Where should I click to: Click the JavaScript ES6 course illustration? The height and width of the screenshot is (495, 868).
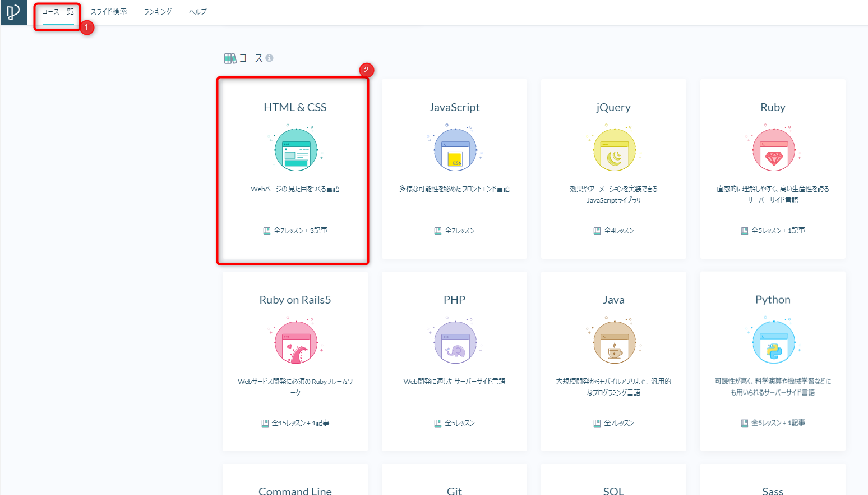[455, 149]
